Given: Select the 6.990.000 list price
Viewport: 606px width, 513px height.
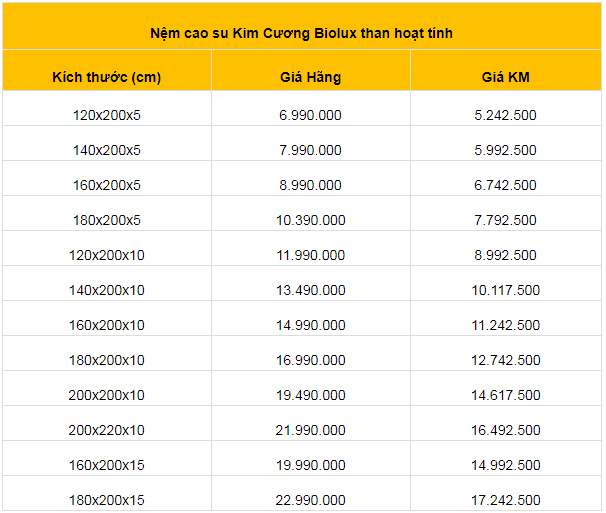Looking at the screenshot, I should 310,115.
